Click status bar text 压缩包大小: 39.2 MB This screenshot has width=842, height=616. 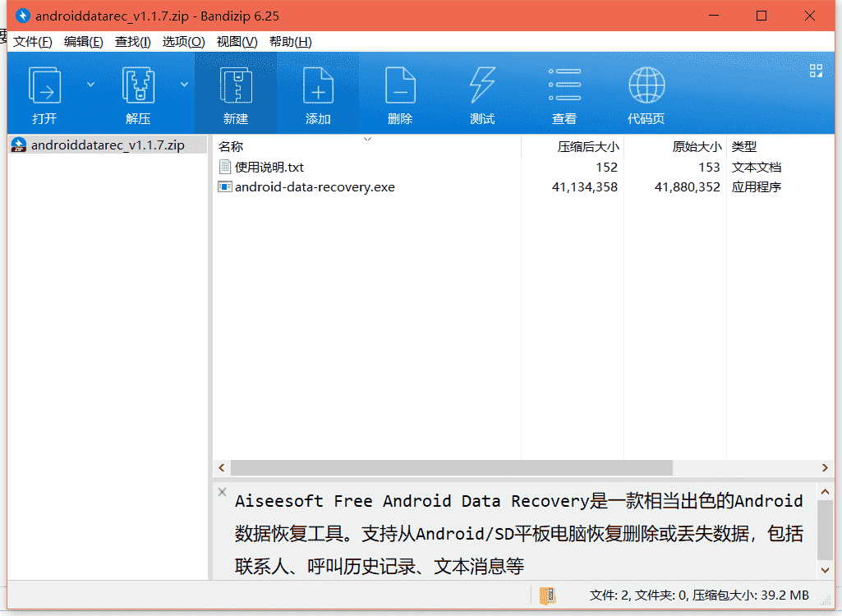pyautogui.click(x=750, y=595)
